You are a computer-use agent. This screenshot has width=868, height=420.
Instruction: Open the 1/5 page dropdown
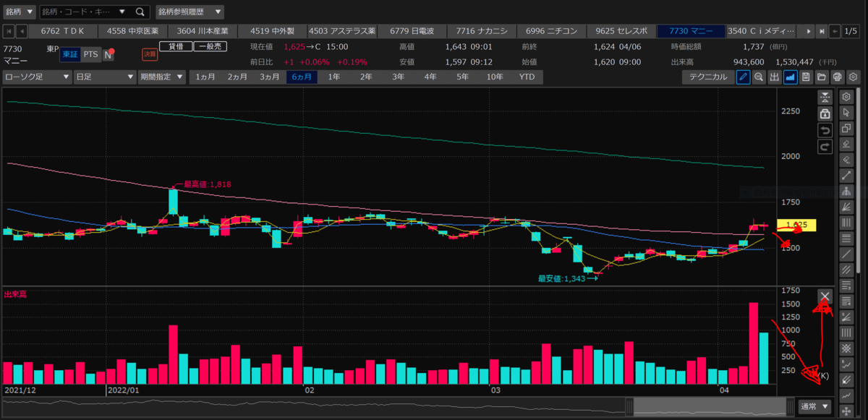tap(852, 31)
